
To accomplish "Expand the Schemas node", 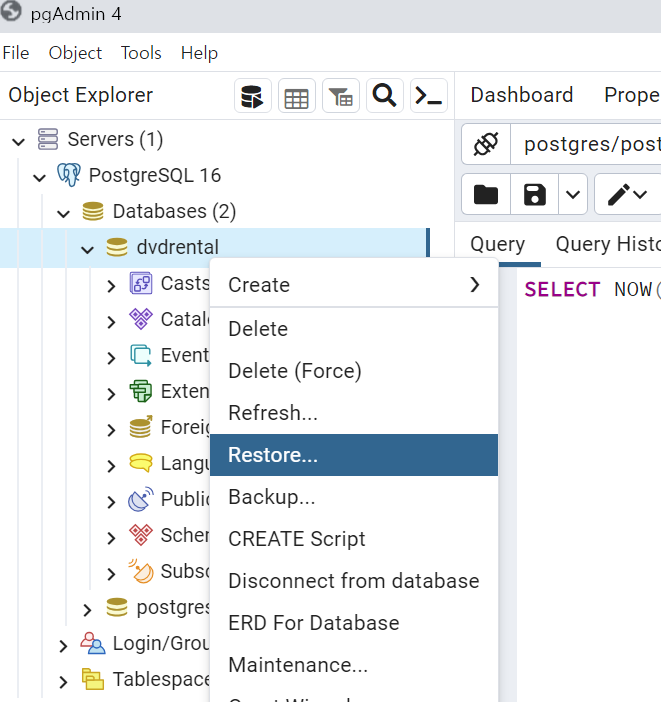I will click(x=111, y=538).
